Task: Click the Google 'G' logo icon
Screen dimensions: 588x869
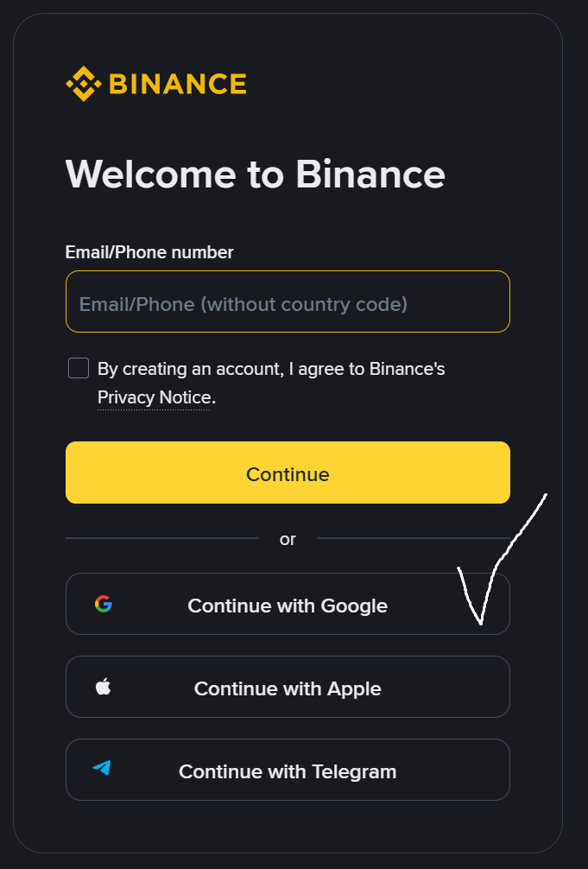Action: click(x=104, y=605)
